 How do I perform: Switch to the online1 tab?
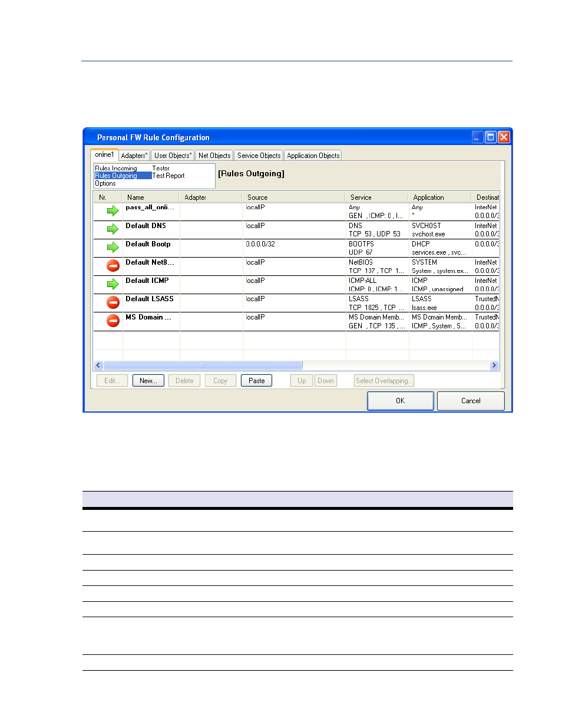coord(104,154)
